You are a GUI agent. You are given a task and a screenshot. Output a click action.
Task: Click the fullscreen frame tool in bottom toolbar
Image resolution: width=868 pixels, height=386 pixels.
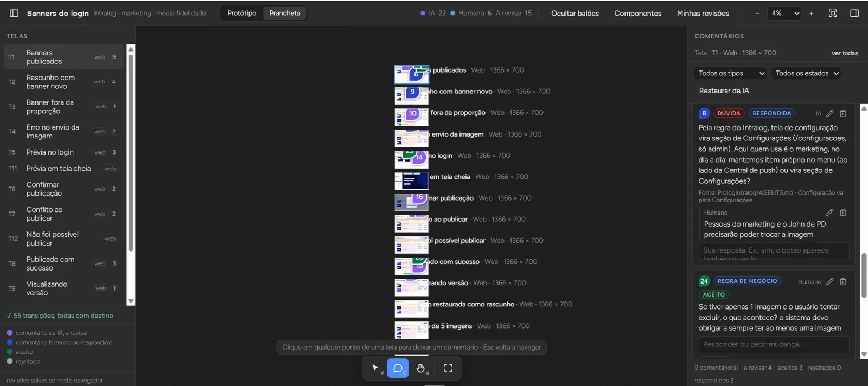click(448, 368)
